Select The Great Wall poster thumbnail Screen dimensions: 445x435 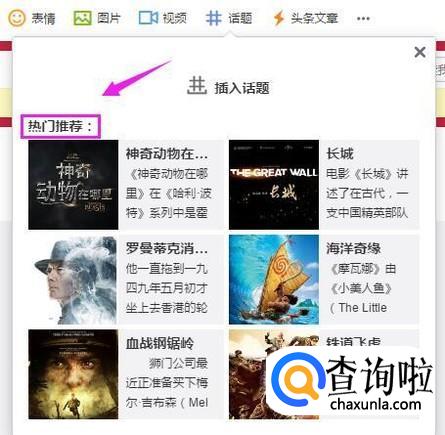click(274, 185)
